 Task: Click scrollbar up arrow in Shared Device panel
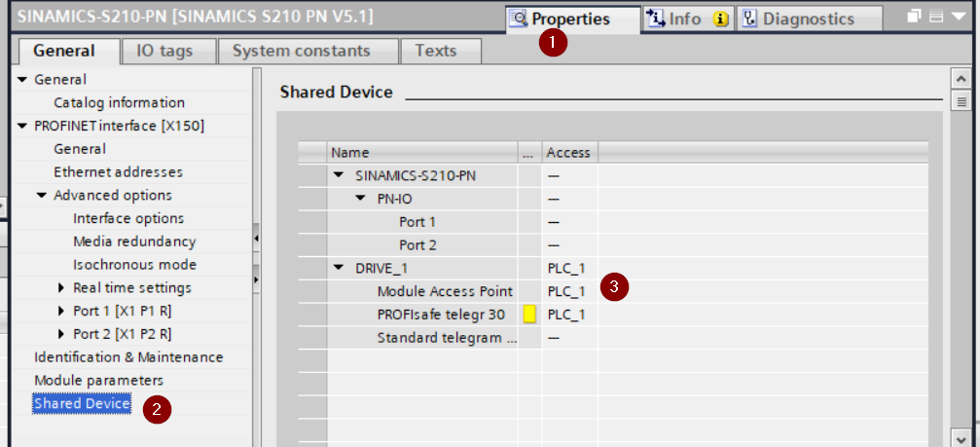coord(961,79)
